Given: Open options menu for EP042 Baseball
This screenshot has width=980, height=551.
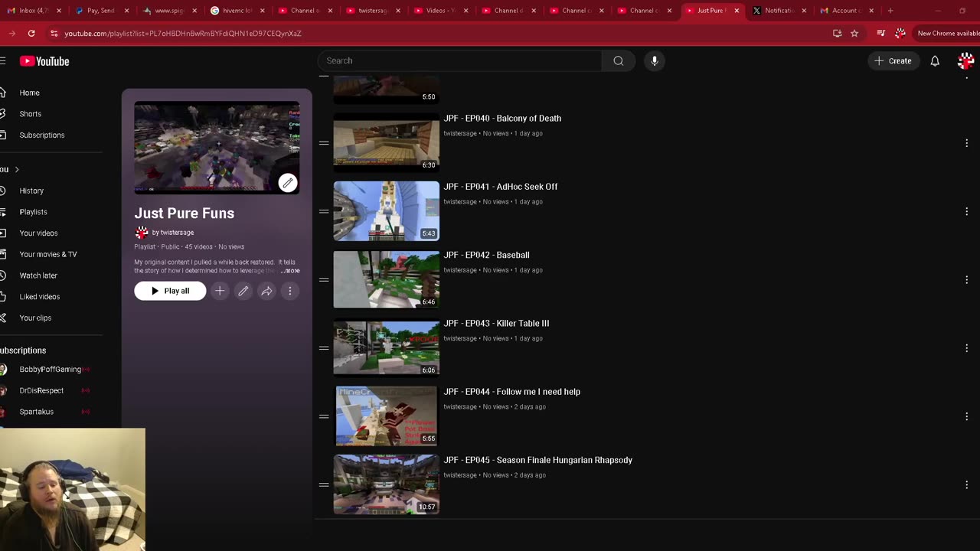Looking at the screenshot, I should click(x=966, y=280).
